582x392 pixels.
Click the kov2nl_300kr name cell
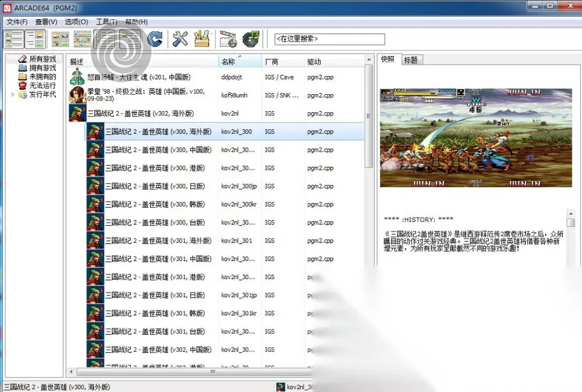tap(239, 204)
